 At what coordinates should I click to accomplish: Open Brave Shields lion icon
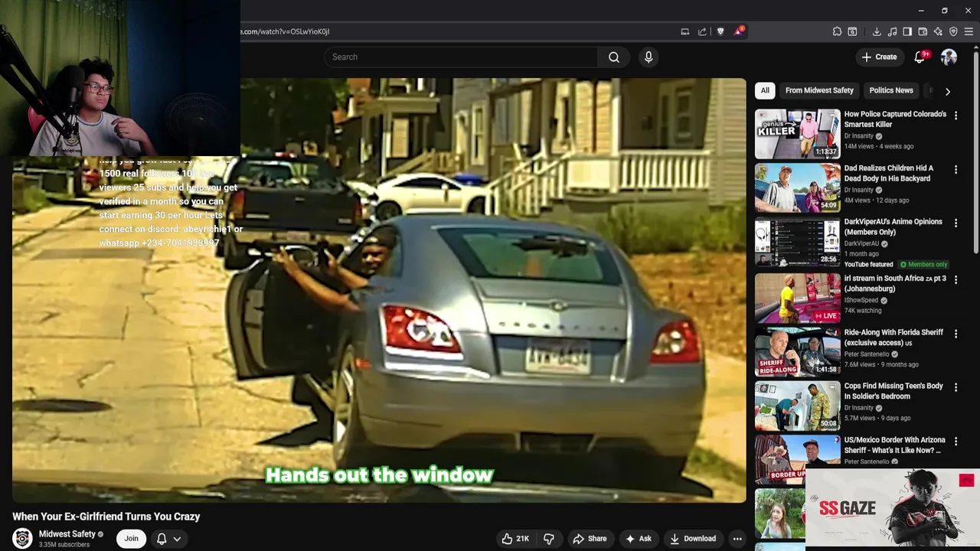point(720,31)
